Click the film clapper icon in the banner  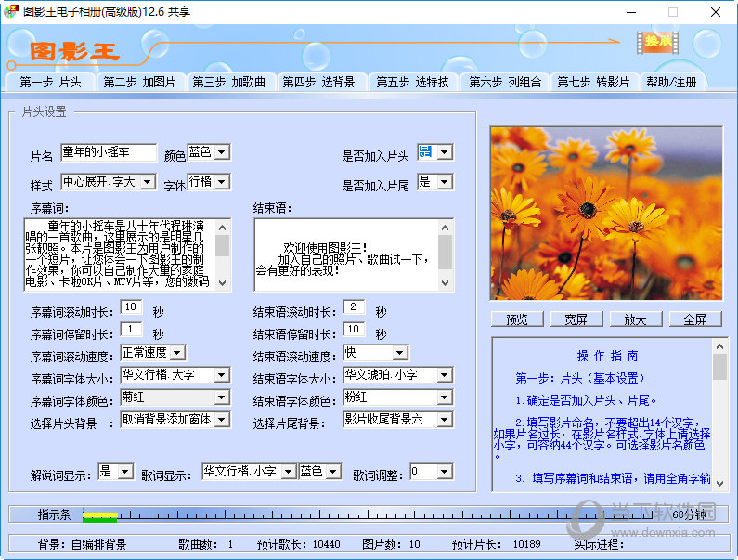[657, 43]
